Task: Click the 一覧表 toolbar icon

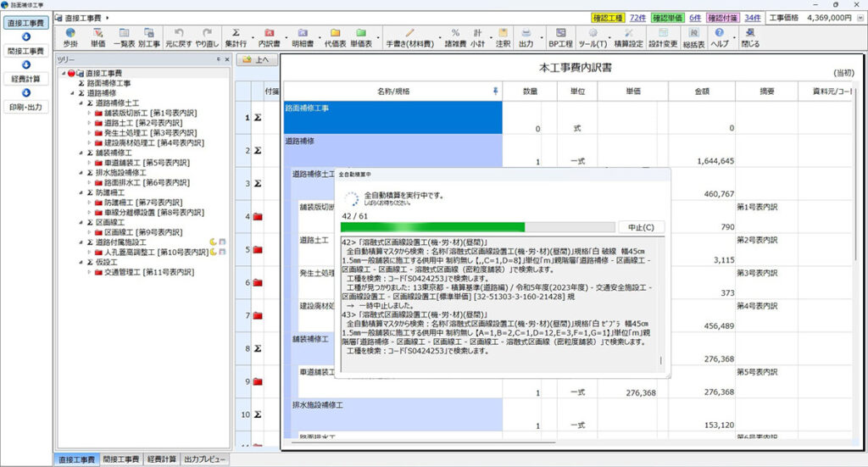Action: (x=125, y=36)
